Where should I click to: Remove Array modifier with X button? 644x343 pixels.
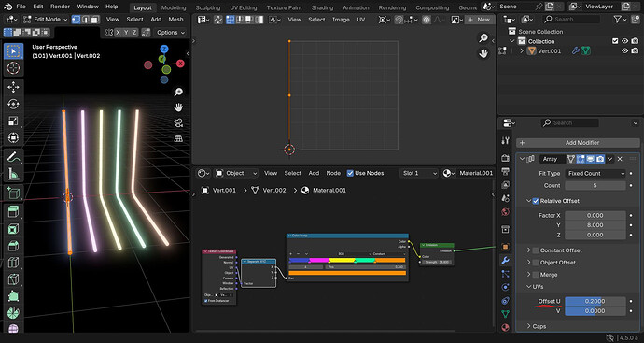[620, 159]
